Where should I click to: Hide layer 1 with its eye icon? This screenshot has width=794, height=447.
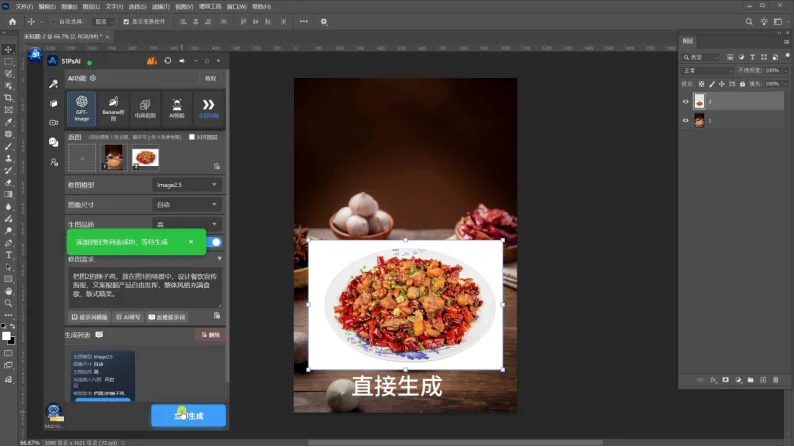pos(686,120)
